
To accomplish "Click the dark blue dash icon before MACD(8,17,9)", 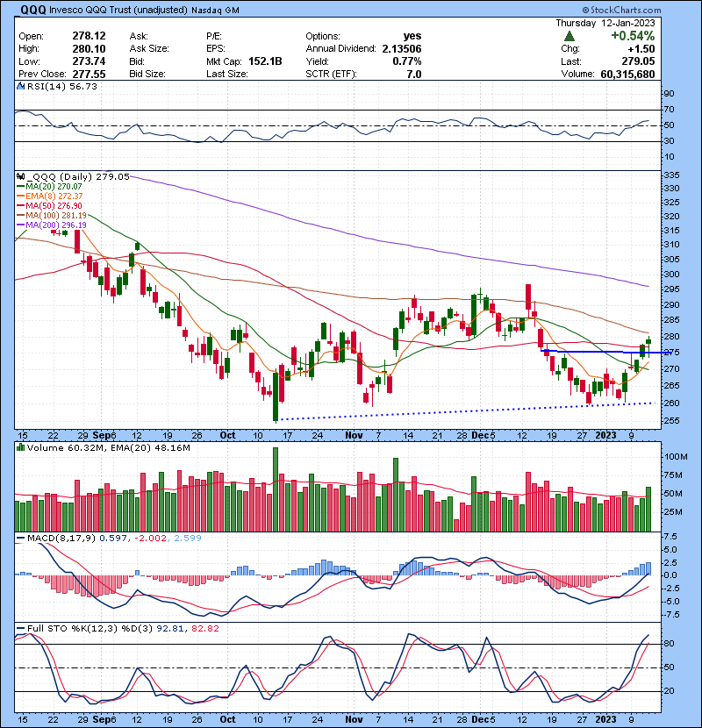I will (x=20, y=539).
